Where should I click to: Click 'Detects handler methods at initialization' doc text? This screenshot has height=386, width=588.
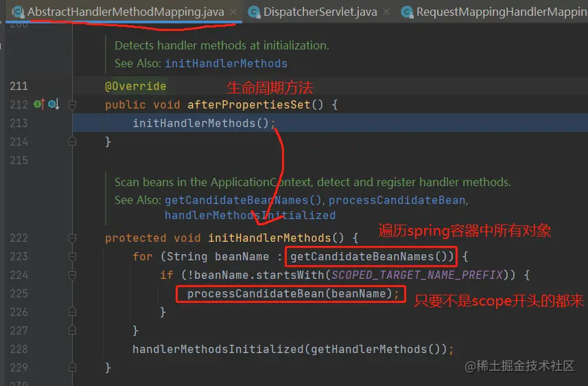[222, 45]
